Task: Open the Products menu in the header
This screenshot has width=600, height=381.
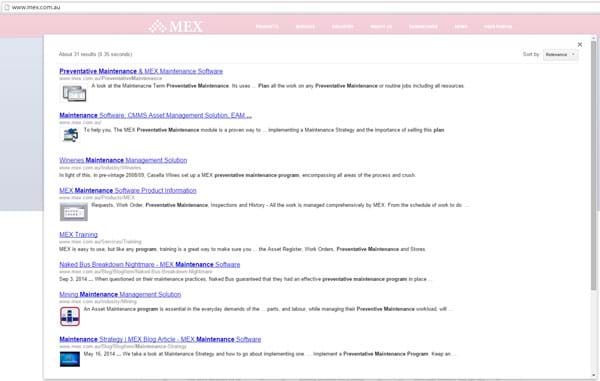Action: tap(267, 26)
